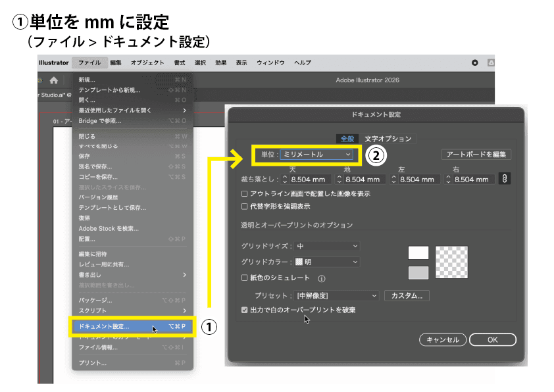Click the OK button

click(x=493, y=340)
